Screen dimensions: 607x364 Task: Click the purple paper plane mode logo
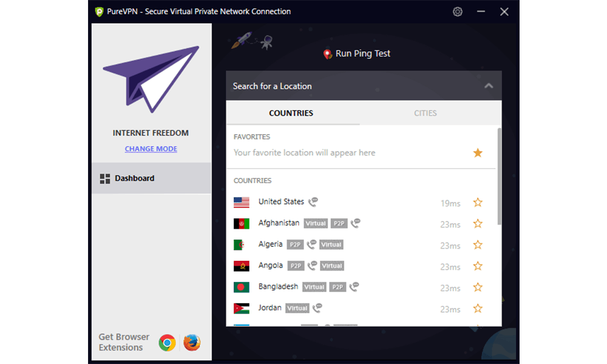tap(151, 79)
